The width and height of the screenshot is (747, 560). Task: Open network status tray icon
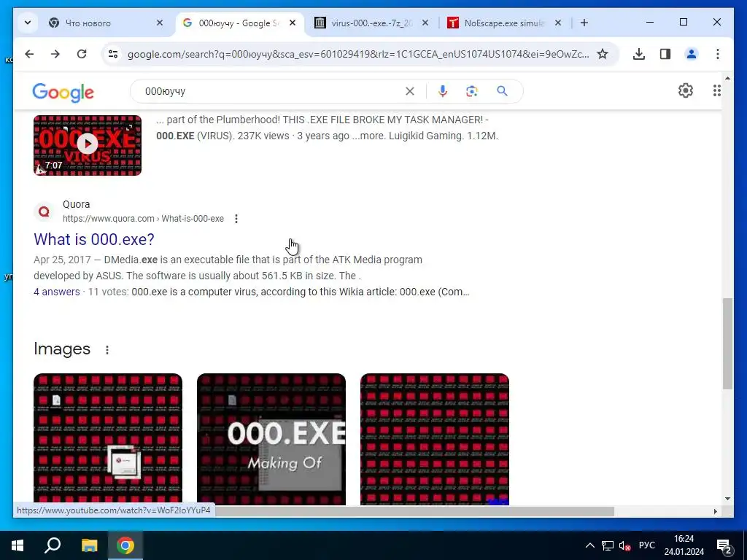click(x=608, y=545)
